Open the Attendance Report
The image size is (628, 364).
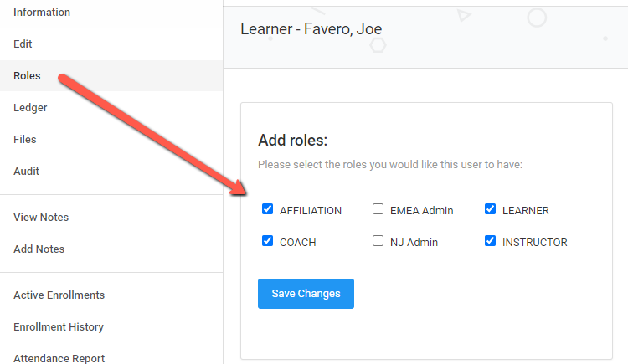click(59, 358)
